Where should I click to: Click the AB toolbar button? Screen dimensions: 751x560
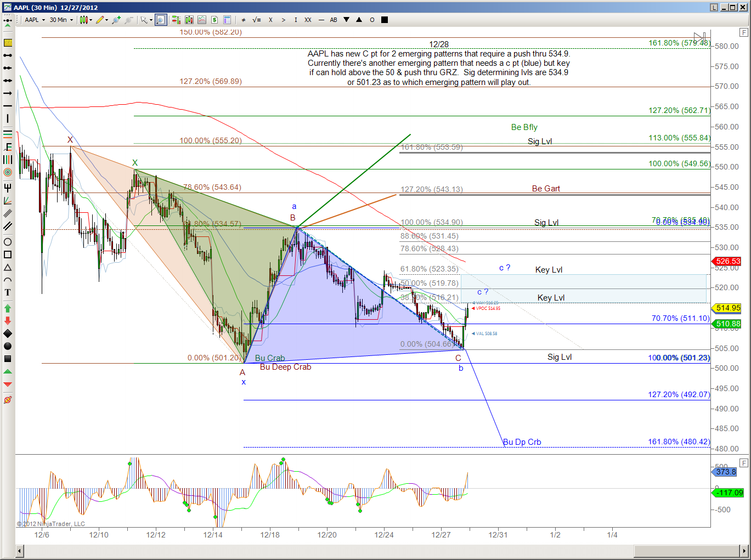pyautogui.click(x=334, y=20)
